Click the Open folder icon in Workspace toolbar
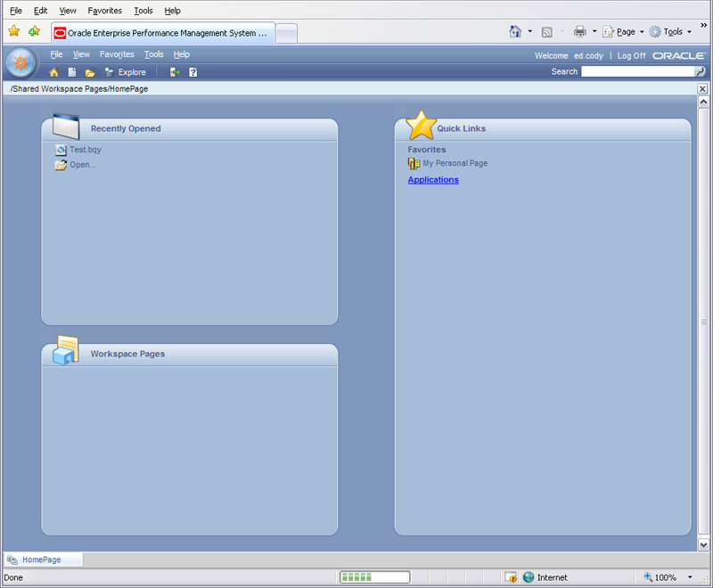This screenshot has height=588, width=713. click(x=90, y=72)
